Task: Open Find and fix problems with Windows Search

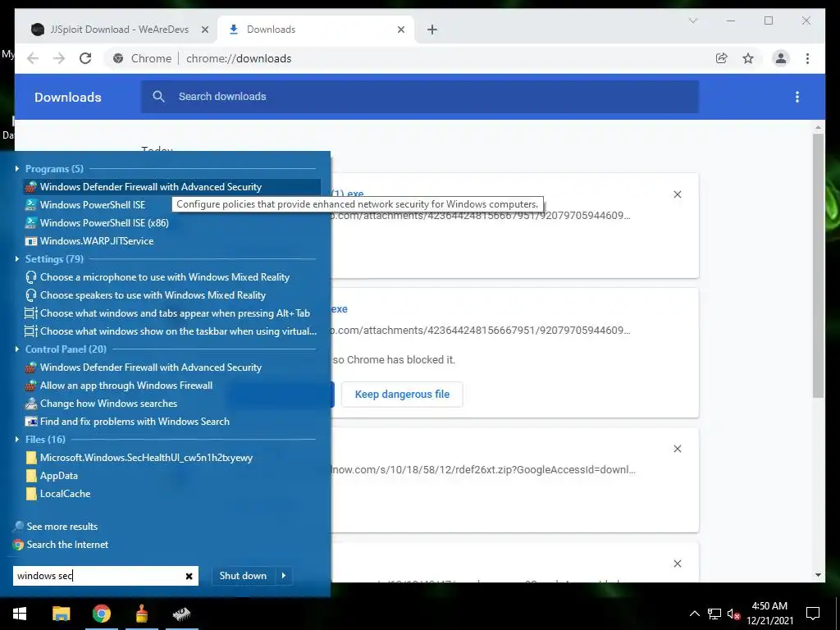Action: pyautogui.click(x=135, y=422)
